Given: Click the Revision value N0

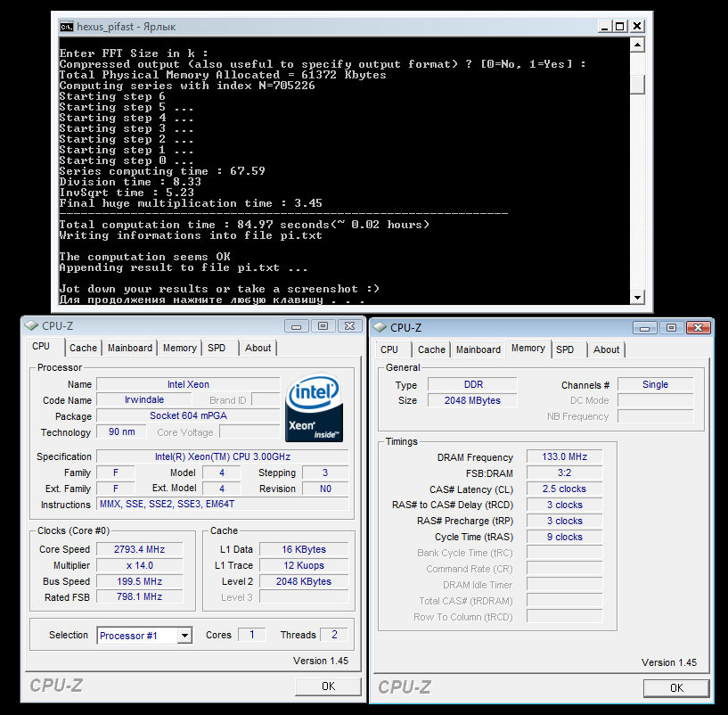Looking at the screenshot, I should click(x=325, y=489).
